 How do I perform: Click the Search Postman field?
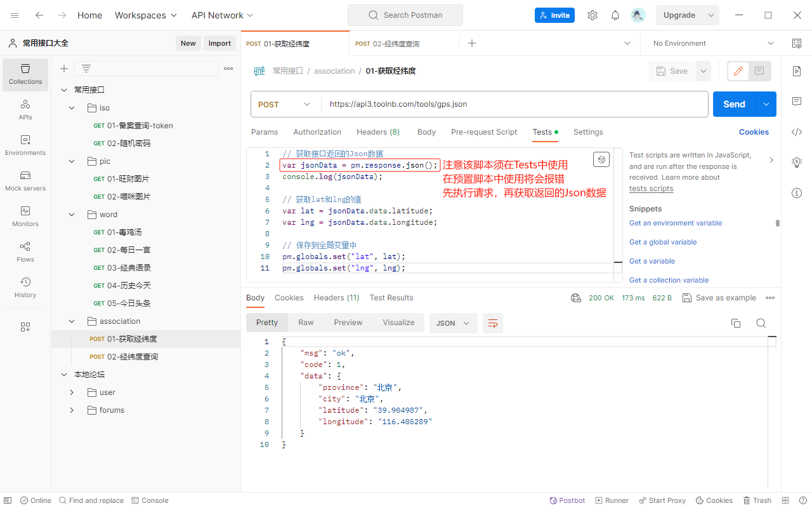click(405, 15)
